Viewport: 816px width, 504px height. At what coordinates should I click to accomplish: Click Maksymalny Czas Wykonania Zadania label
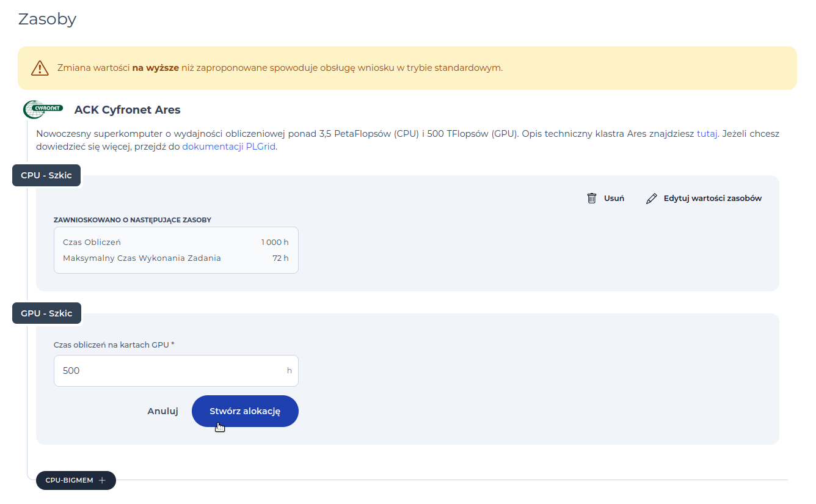point(142,258)
